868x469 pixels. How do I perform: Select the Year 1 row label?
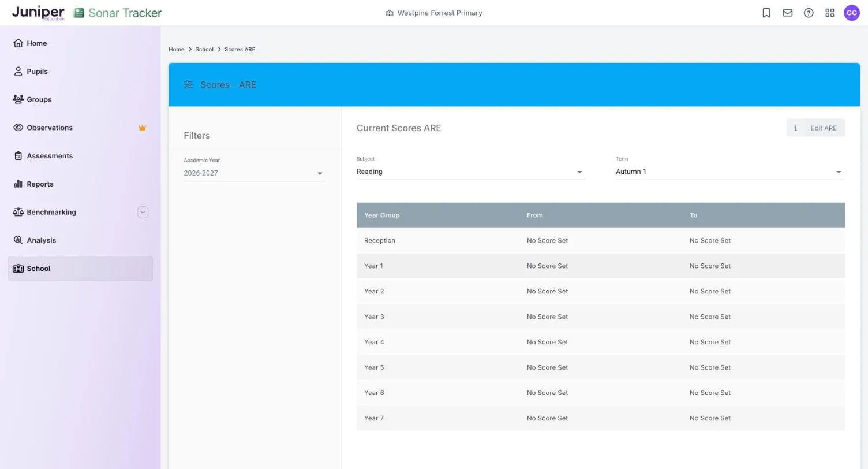[x=373, y=266]
